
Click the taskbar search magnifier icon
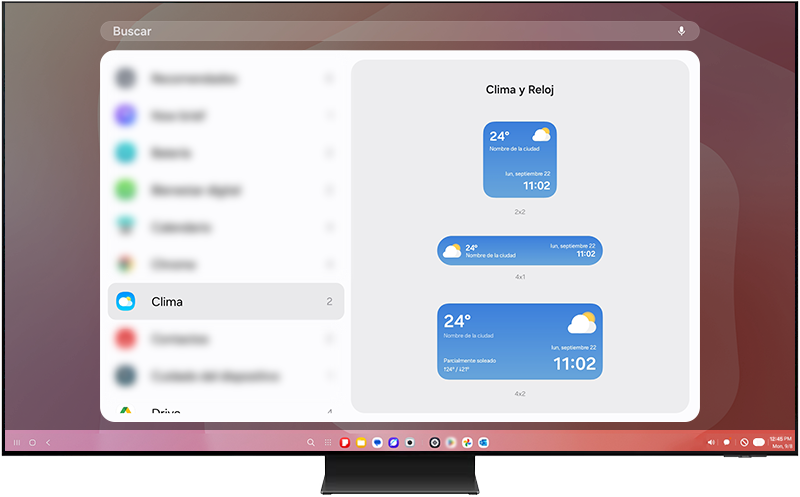[311, 442]
